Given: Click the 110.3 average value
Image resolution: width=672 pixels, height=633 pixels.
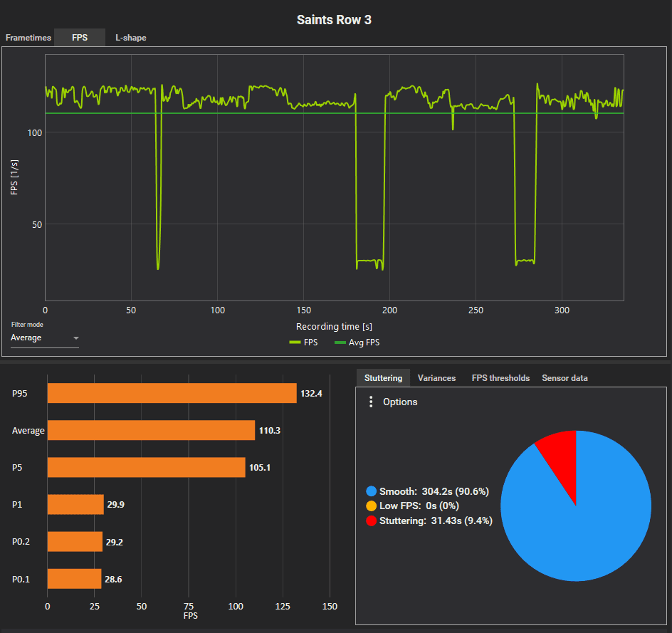Looking at the screenshot, I should pyautogui.click(x=270, y=430).
